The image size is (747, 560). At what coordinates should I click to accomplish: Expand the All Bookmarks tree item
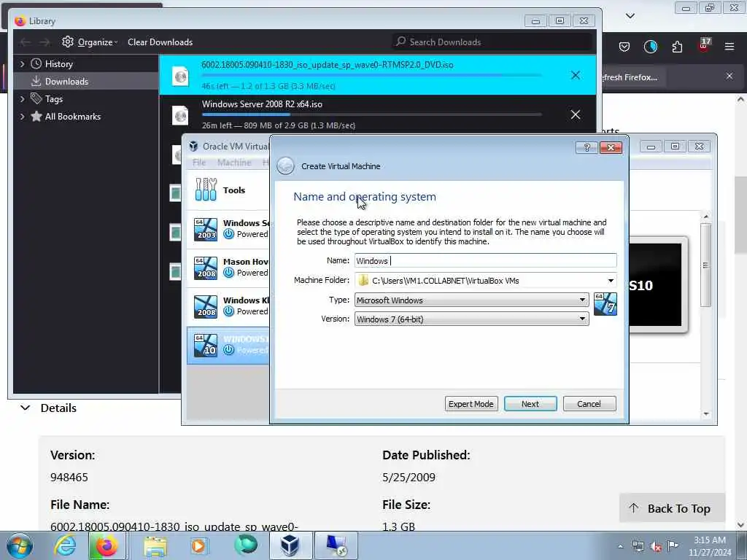pos(22,116)
